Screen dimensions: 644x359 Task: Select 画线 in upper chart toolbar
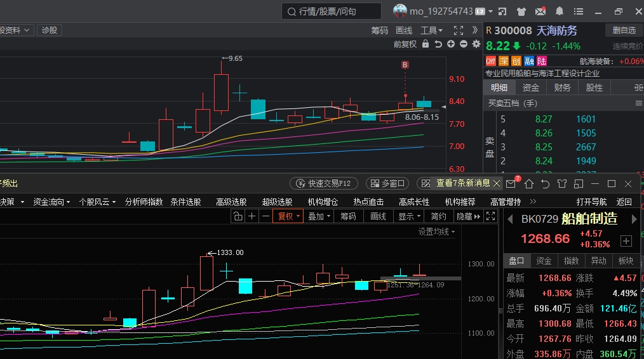[x=404, y=30]
